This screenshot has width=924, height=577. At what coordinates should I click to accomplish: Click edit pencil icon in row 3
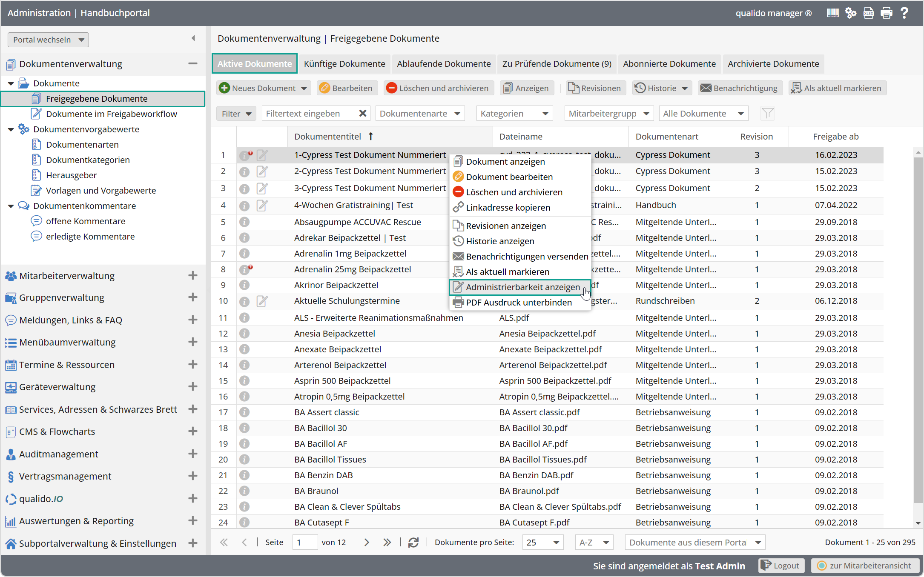[262, 189]
